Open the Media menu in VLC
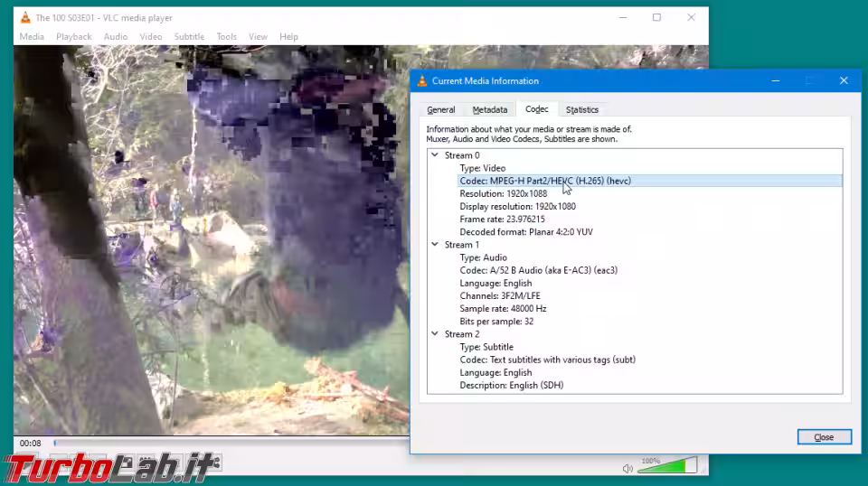 pyautogui.click(x=32, y=36)
